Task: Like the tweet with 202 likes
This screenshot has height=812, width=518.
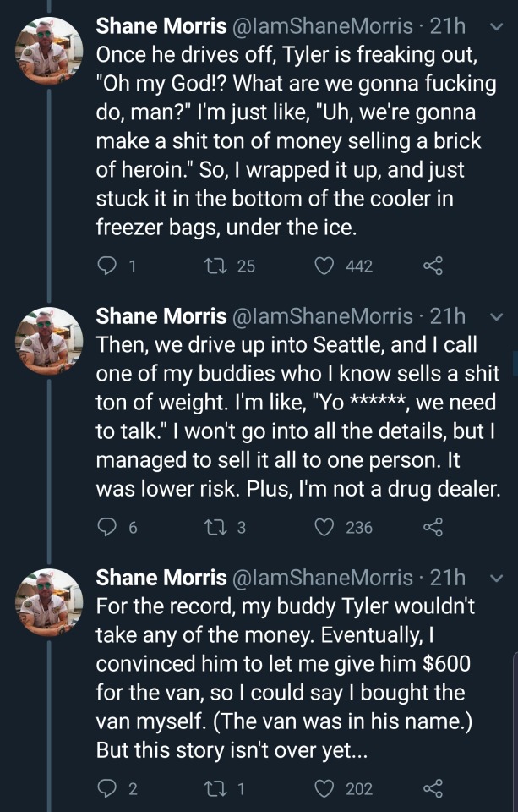Action: click(x=324, y=789)
